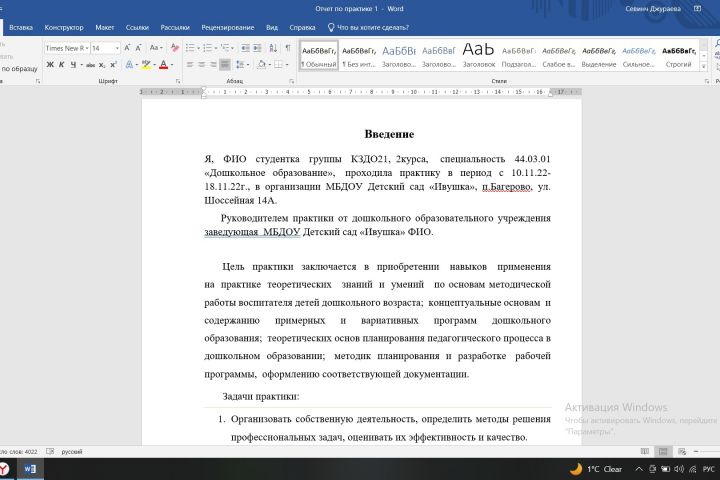Screen dimensions: 720x480
Task: Apply the Обычный style
Action: (319, 56)
